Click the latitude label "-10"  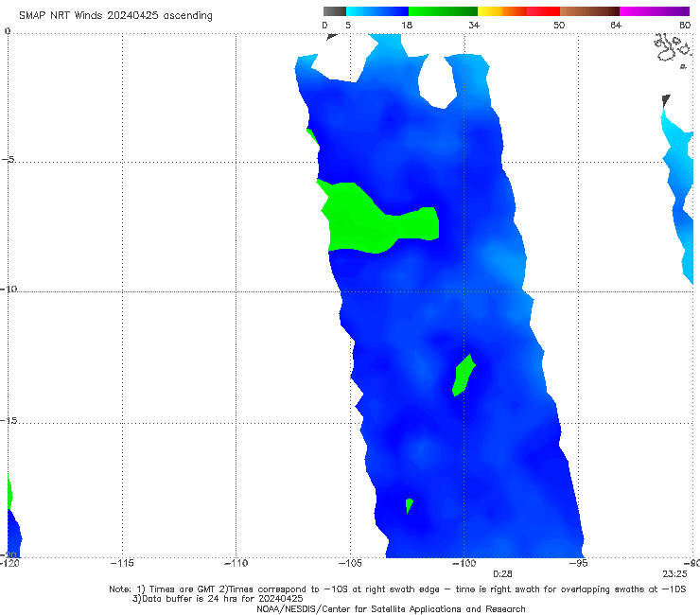click(9, 289)
